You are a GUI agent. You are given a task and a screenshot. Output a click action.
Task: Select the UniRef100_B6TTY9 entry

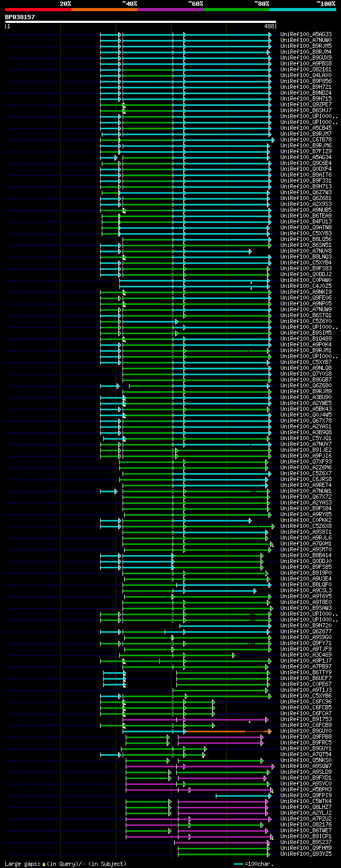pyautogui.click(x=306, y=672)
